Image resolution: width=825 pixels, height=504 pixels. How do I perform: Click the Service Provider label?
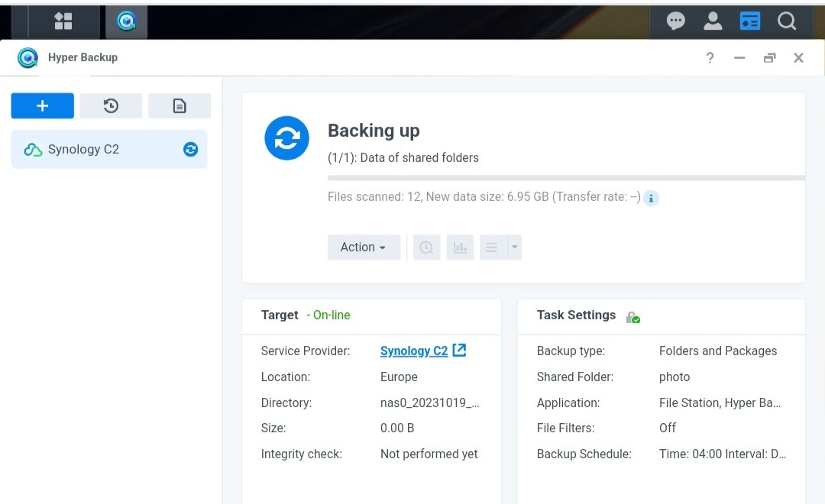click(305, 351)
